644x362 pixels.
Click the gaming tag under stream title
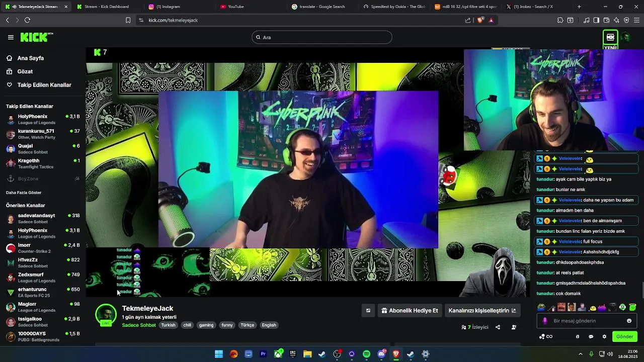tap(206, 325)
